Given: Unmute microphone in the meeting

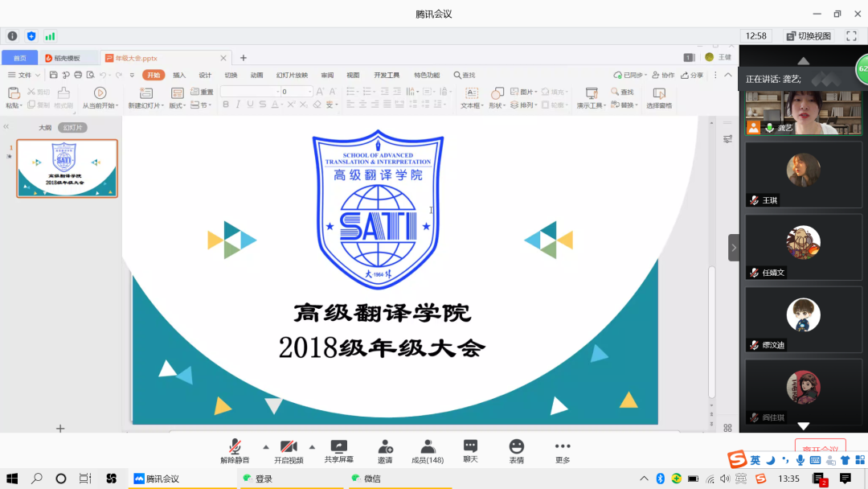Looking at the screenshot, I should (233, 450).
